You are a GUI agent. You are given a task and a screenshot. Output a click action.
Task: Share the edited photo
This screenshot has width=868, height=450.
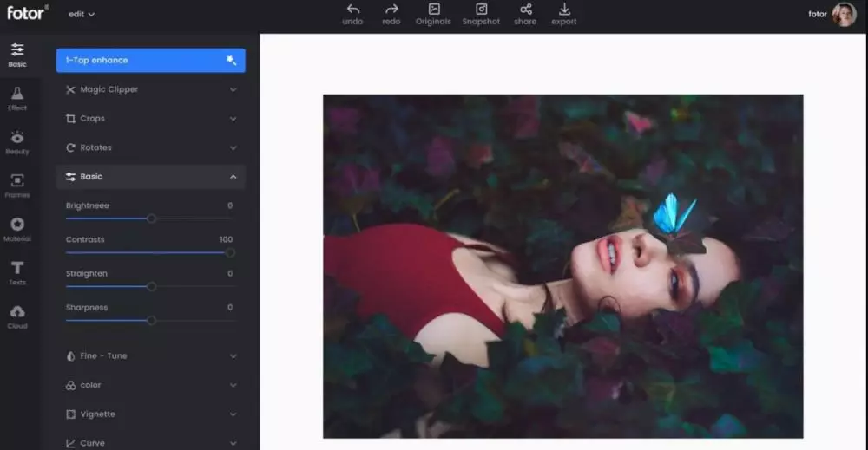525,15
